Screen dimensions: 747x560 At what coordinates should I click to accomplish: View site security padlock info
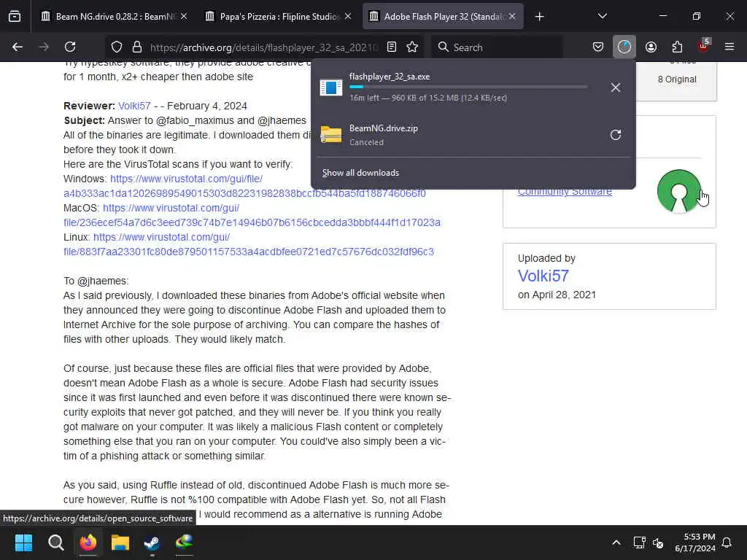pyautogui.click(x=137, y=47)
